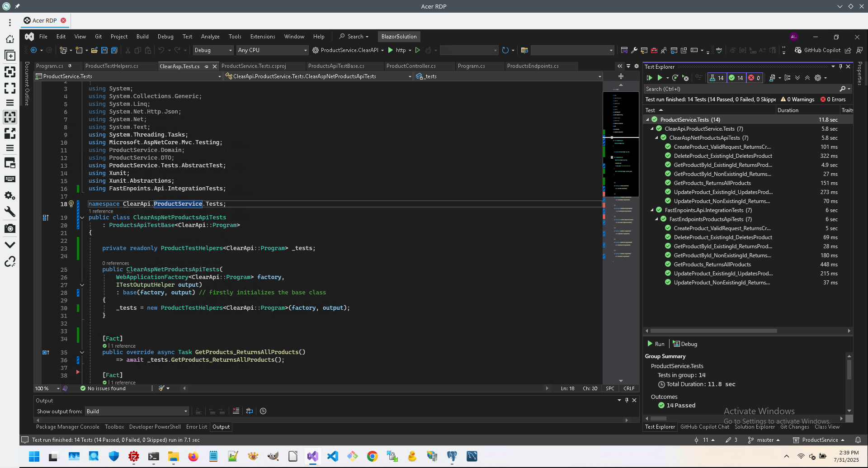Click the GitHub Copilot icon
This screenshot has width=868, height=468.
pos(798,50)
